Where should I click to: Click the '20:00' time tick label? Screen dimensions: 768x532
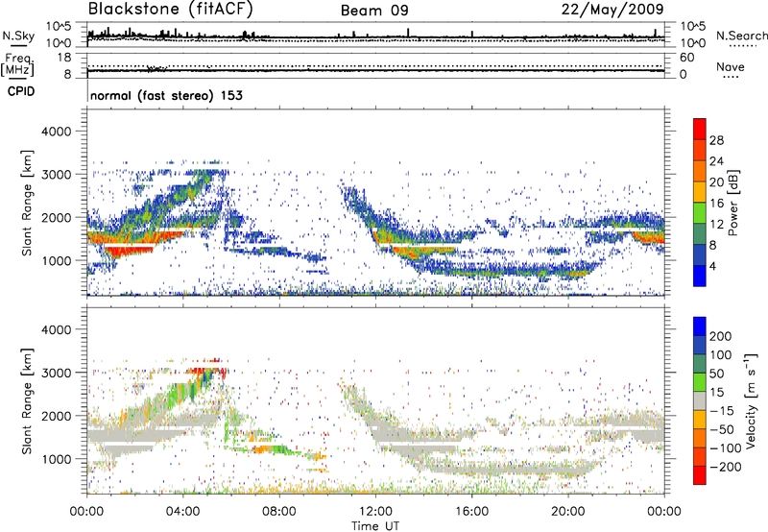[x=568, y=512]
